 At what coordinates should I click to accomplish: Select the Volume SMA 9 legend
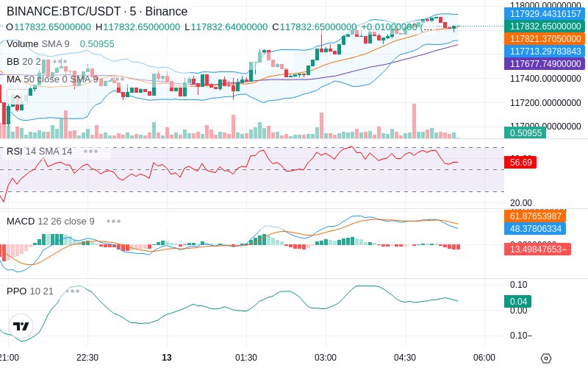click(38, 44)
